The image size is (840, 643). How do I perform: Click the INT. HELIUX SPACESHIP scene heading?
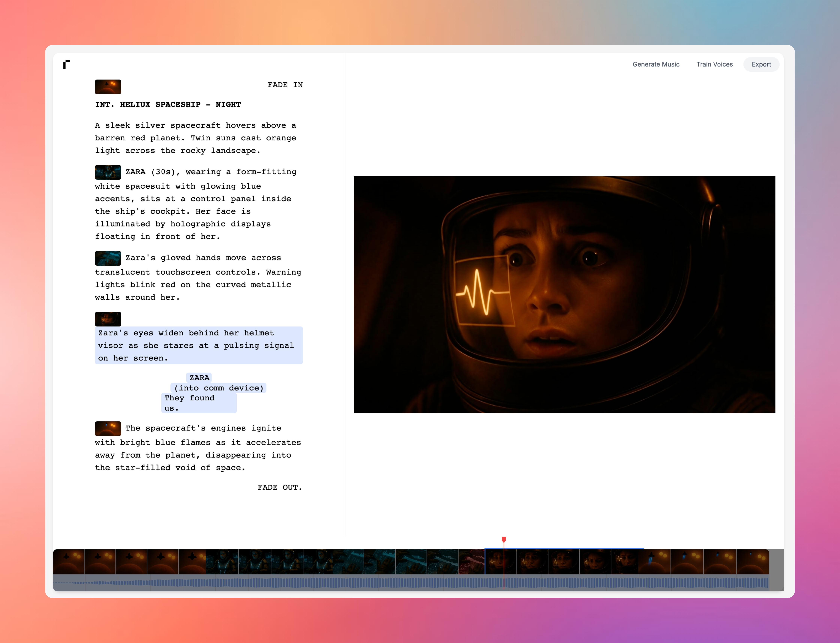coord(168,104)
